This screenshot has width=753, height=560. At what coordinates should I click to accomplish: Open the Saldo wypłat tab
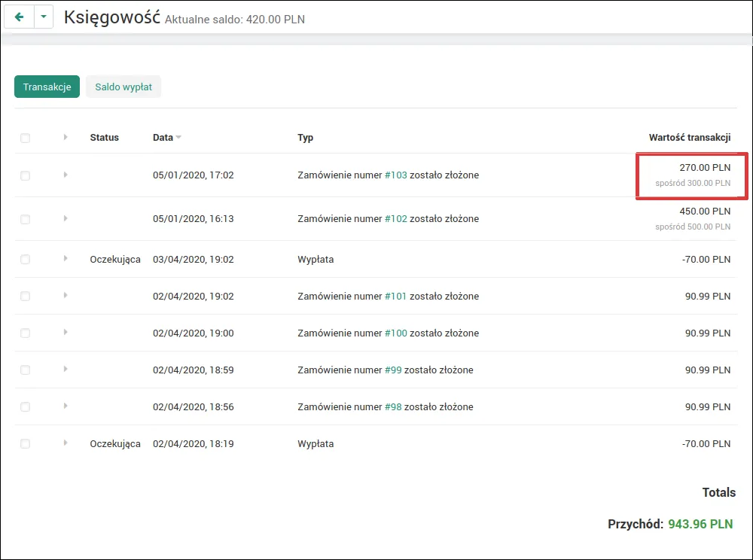point(123,87)
